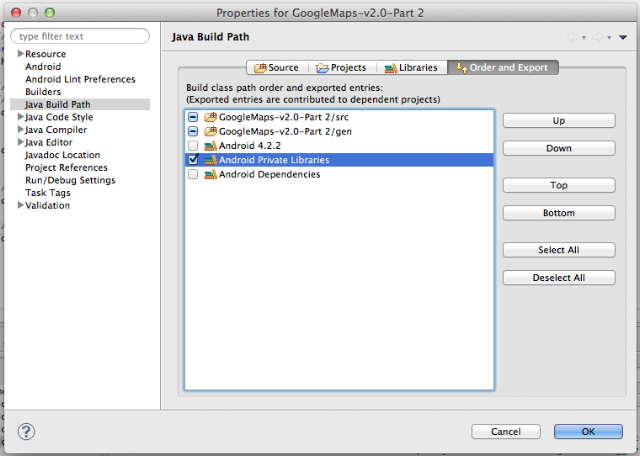Select the Java Compiler label

[56, 130]
